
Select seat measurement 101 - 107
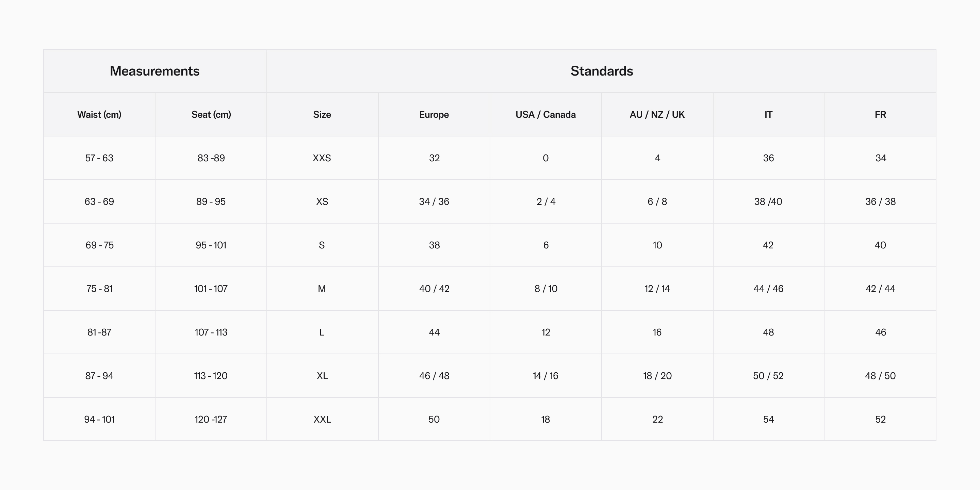211,289
